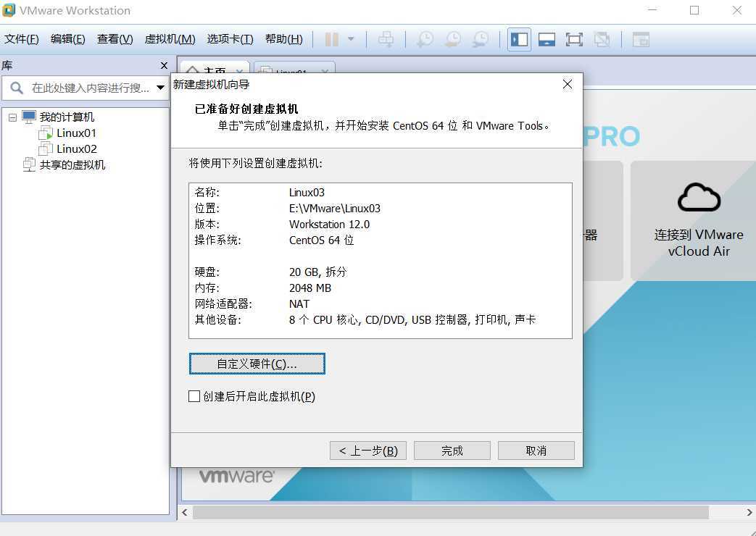The width and height of the screenshot is (756, 536).
Task: Open the 虚拟机(M) menu
Action: click(170, 39)
